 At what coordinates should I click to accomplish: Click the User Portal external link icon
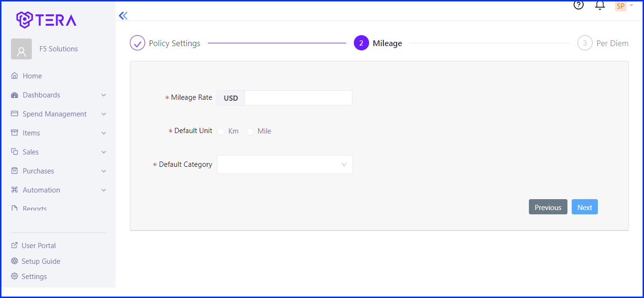point(14,245)
